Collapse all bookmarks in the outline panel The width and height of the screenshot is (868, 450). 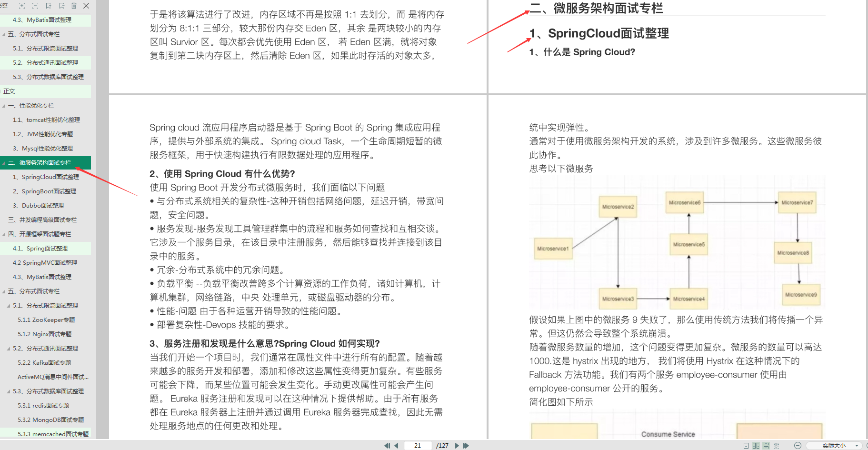[35, 6]
